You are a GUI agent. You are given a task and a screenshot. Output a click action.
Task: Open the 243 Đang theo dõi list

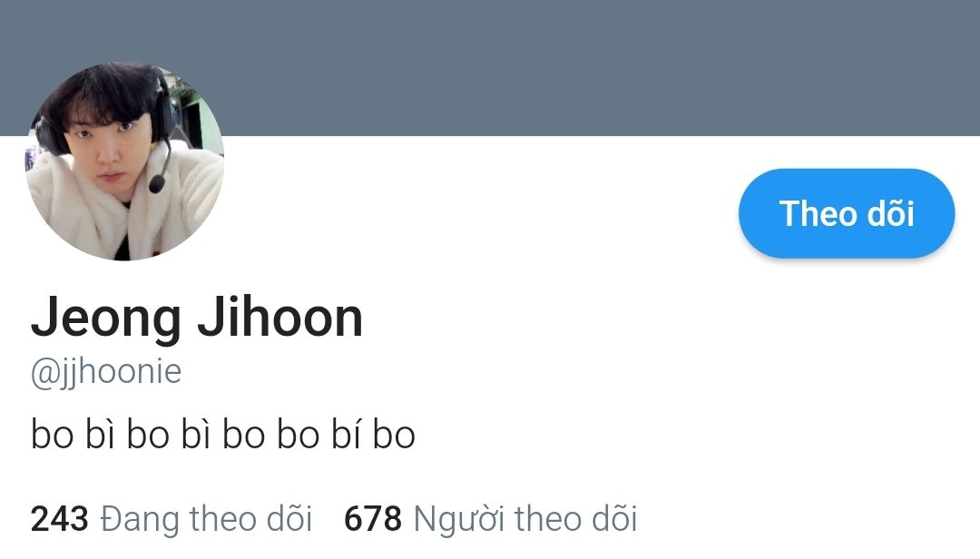[171, 518]
